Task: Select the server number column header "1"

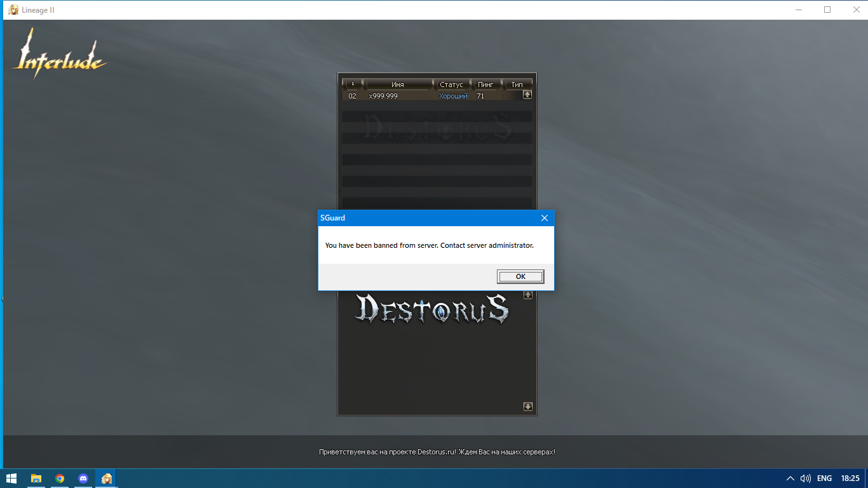Action: pos(353,85)
